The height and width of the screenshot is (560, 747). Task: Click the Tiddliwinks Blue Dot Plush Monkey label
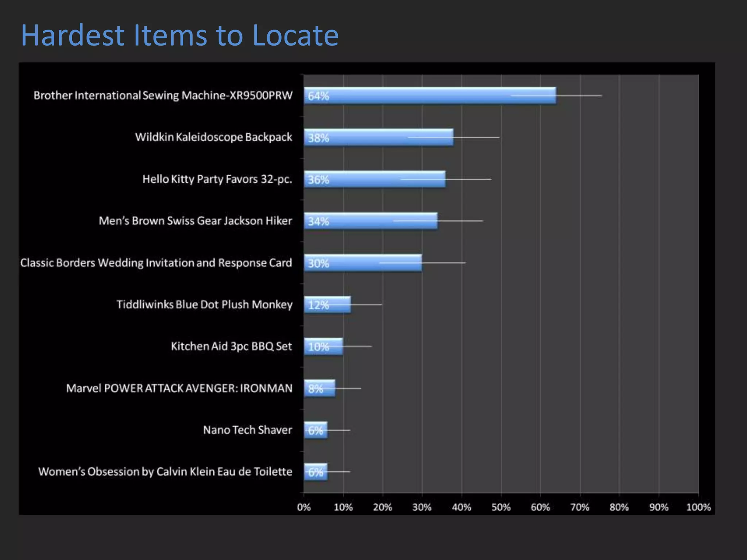(x=205, y=304)
